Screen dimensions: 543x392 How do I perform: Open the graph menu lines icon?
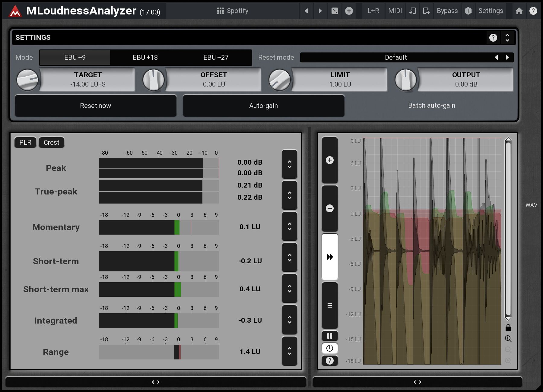point(330,305)
